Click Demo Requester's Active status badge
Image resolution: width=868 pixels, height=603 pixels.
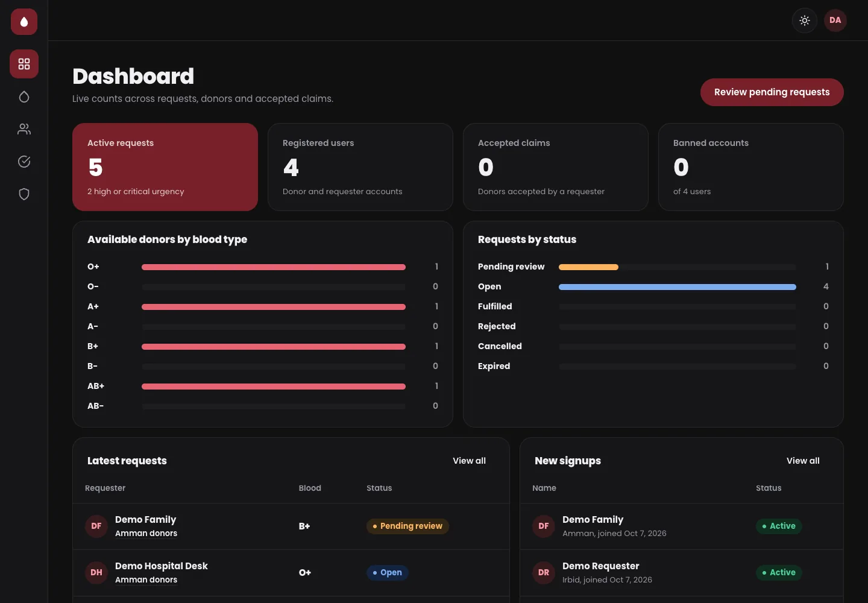coord(779,573)
